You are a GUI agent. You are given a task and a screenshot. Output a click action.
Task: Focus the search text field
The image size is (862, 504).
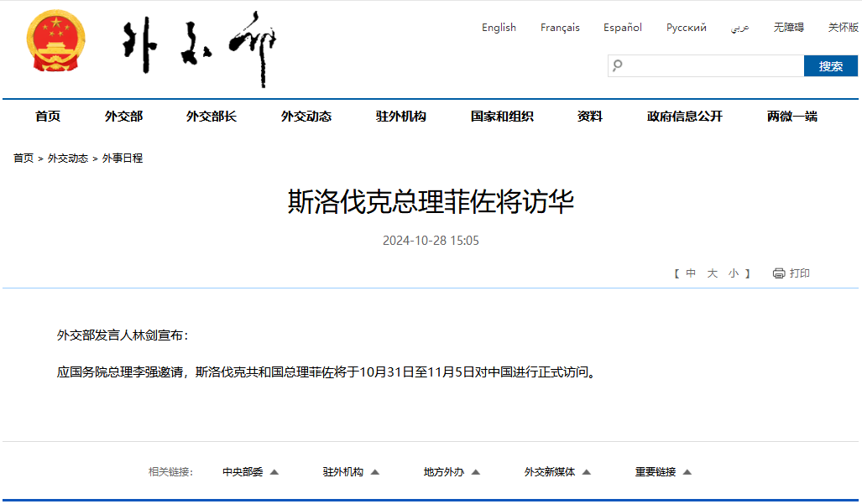713,65
